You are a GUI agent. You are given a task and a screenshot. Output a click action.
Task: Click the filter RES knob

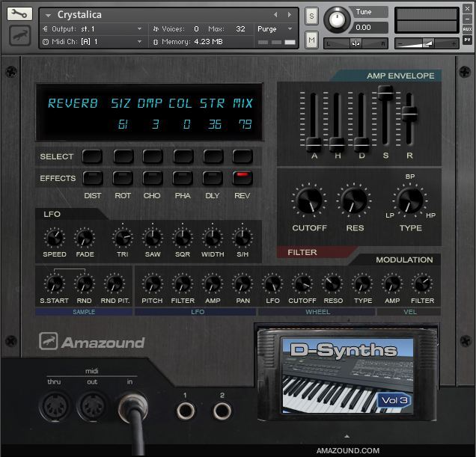(354, 200)
